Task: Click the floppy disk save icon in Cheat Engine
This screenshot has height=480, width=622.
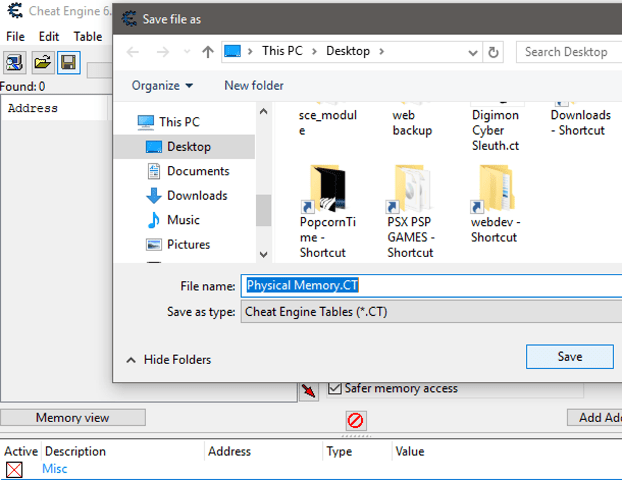Action: point(69,62)
